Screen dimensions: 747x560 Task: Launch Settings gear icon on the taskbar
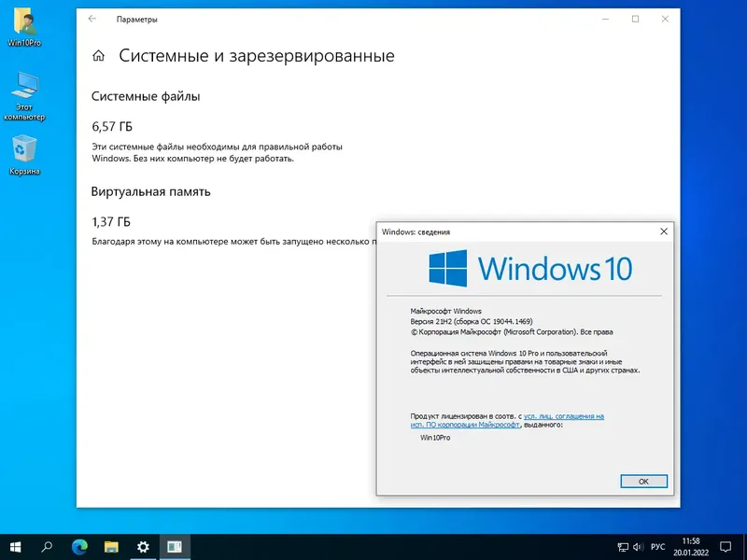pos(142,549)
